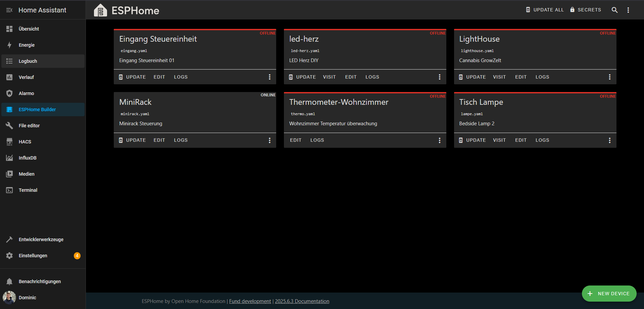The width and height of the screenshot is (644, 309).
Task: Visit the Tisch Lampe web interface
Action: coord(499,140)
